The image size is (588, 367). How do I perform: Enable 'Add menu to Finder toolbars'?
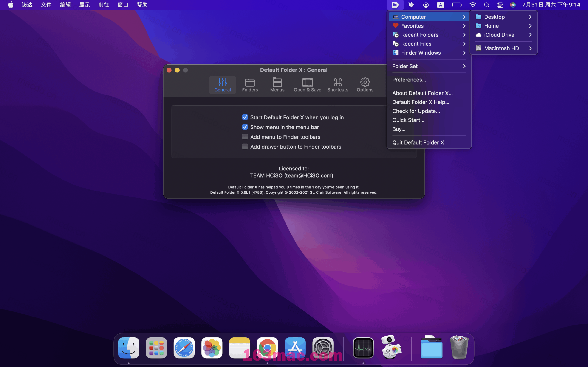point(245,136)
